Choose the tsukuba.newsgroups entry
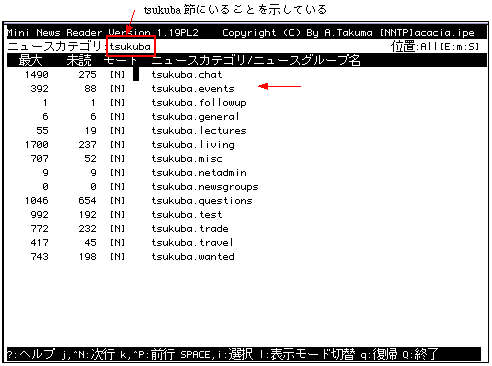This screenshot has height=366, width=492. [x=205, y=186]
